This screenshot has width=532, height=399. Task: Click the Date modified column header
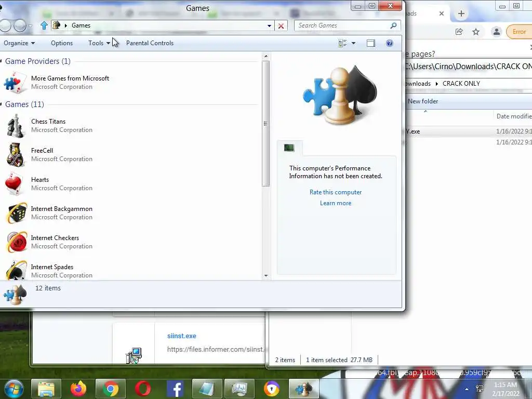pos(514,116)
